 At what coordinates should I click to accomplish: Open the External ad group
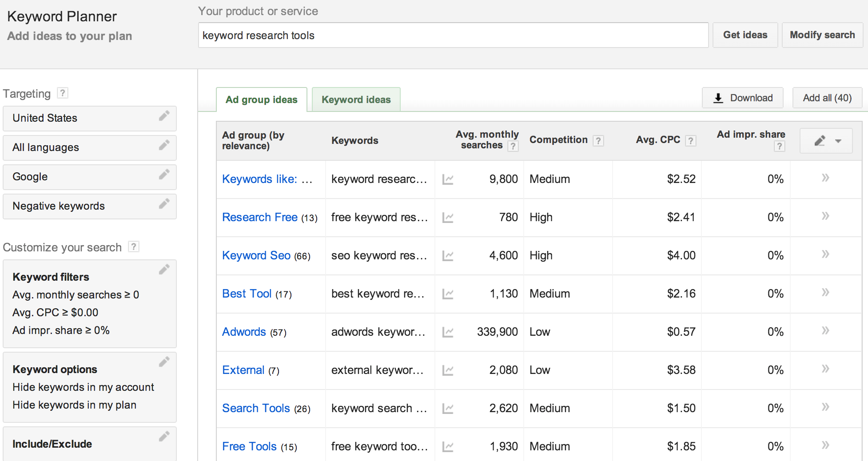point(243,370)
